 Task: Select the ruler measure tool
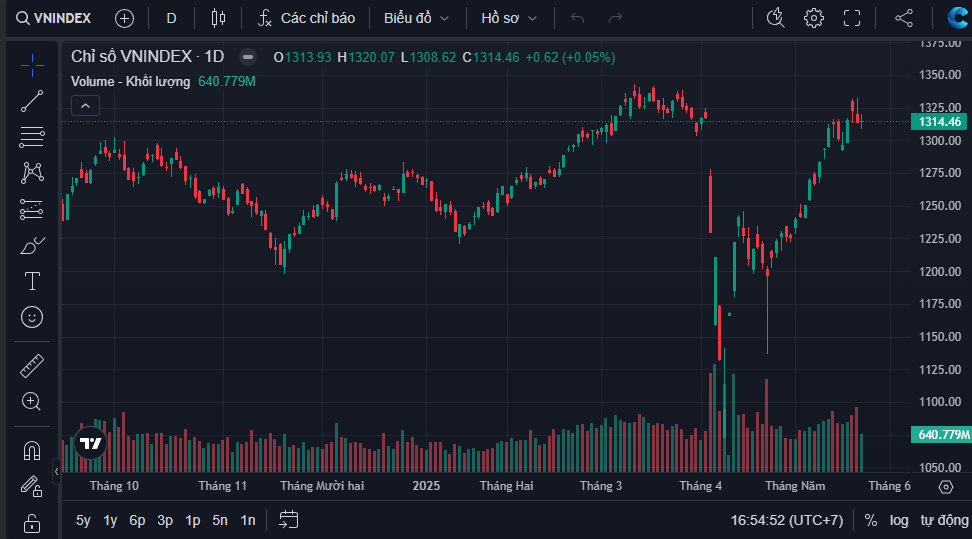(32, 366)
